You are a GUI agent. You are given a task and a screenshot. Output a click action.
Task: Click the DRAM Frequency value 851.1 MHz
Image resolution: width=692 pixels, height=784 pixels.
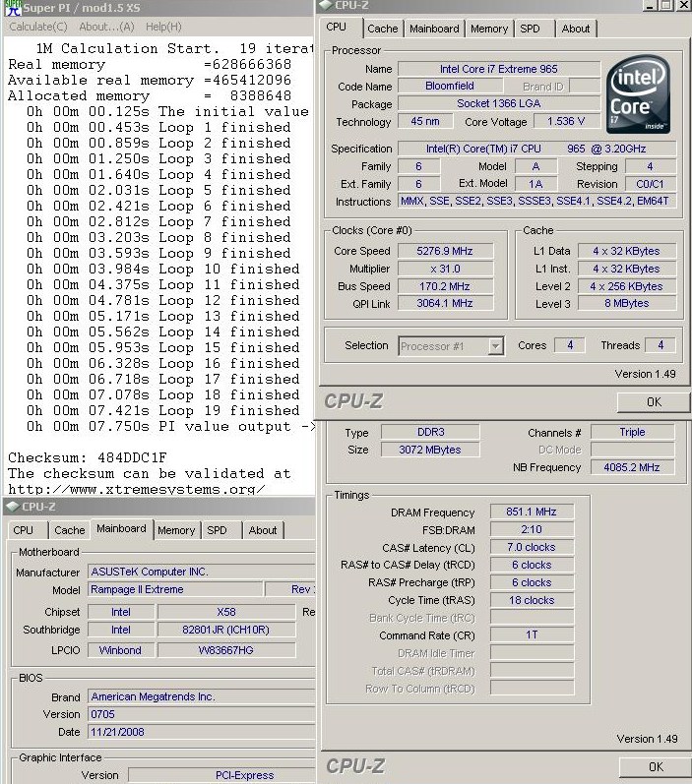point(532,512)
